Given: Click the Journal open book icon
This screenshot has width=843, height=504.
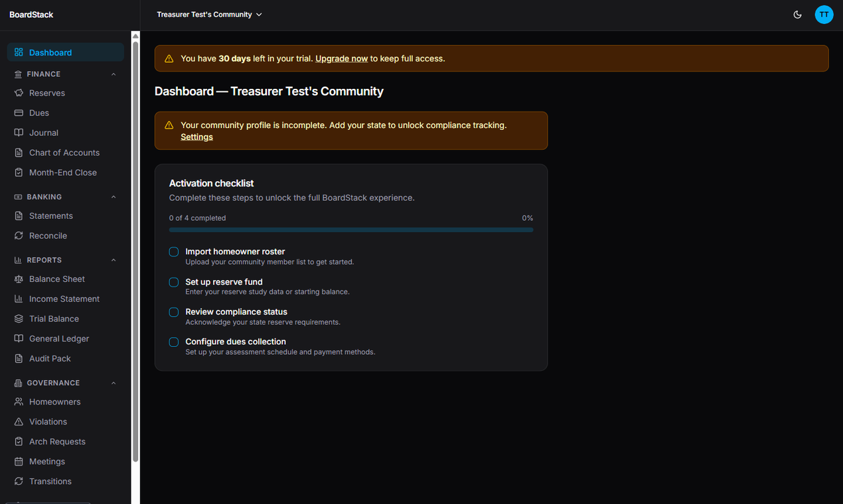Looking at the screenshot, I should coord(19,133).
